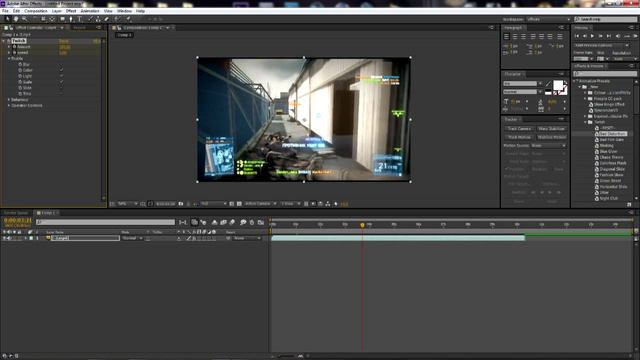Click the Stabilize Motion button
640x360 pixels.
552,137
